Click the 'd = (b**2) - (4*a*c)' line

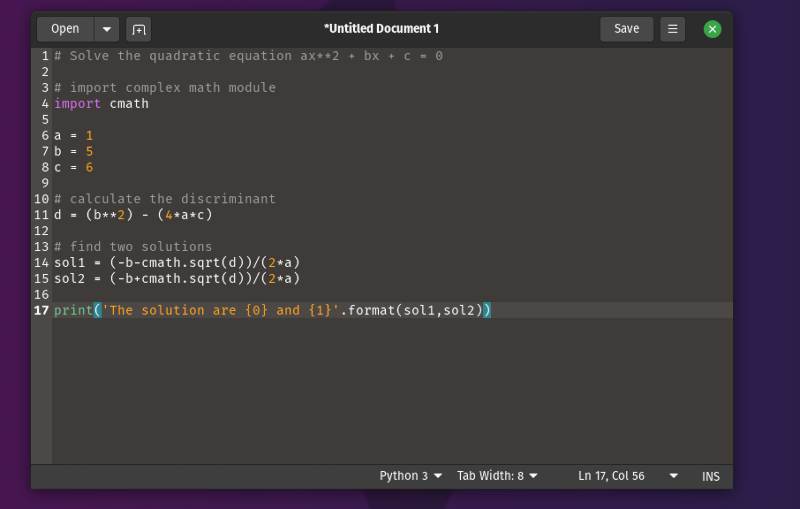pyautogui.click(x=133, y=215)
